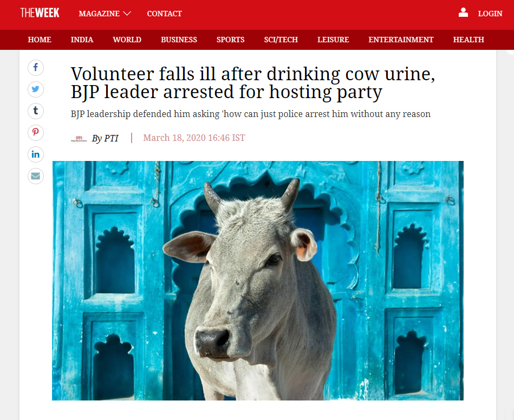Go to the Home section

40,40
